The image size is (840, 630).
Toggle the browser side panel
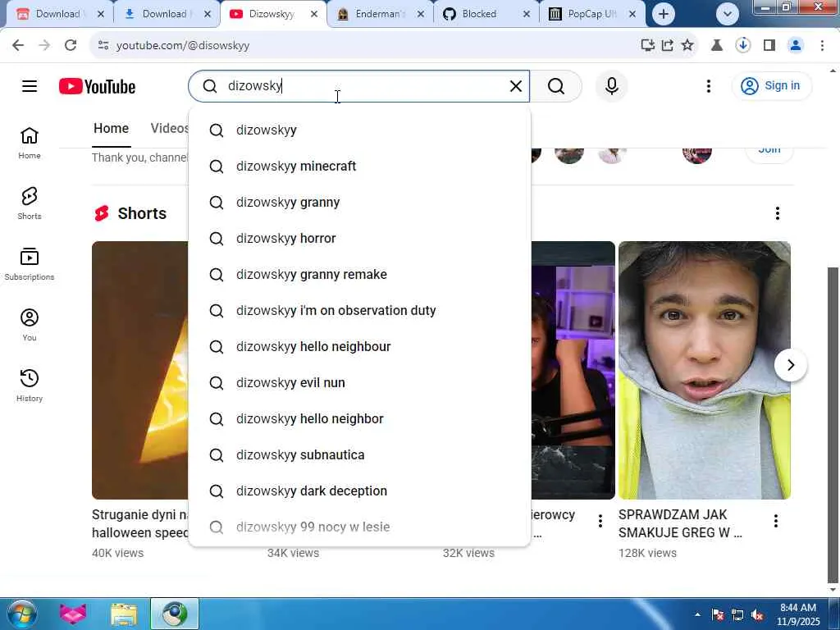tap(769, 45)
